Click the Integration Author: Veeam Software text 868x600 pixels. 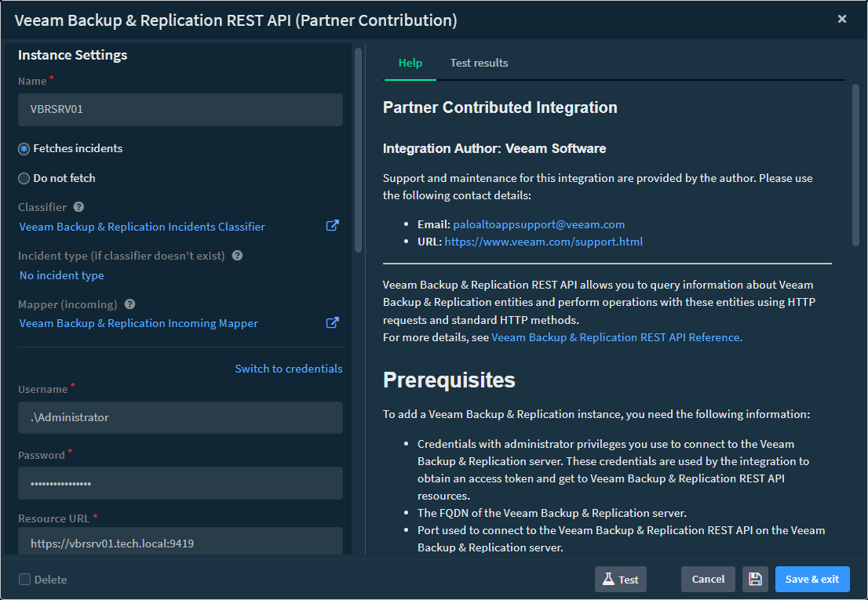pos(494,148)
